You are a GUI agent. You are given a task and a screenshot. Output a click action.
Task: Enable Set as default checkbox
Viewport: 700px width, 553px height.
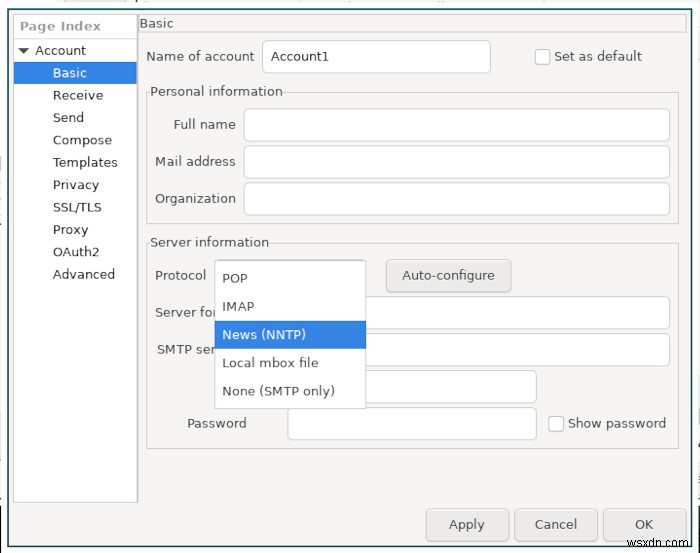(x=543, y=57)
